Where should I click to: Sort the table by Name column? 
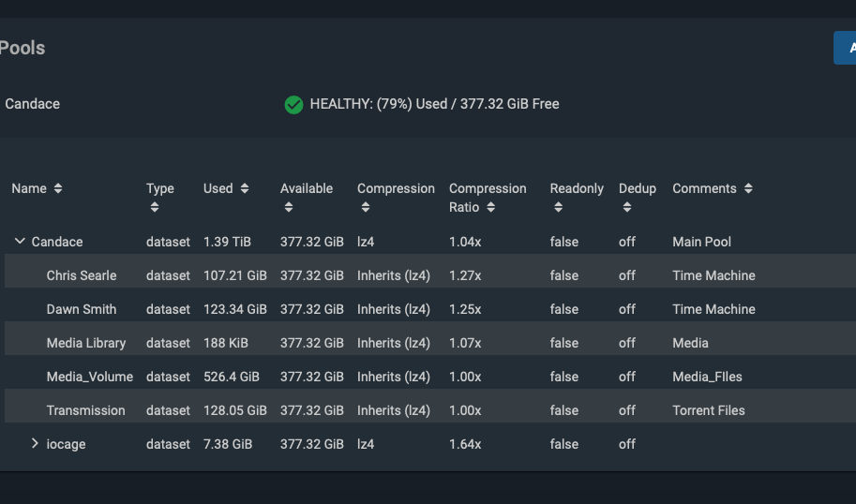pyautogui.click(x=58, y=188)
